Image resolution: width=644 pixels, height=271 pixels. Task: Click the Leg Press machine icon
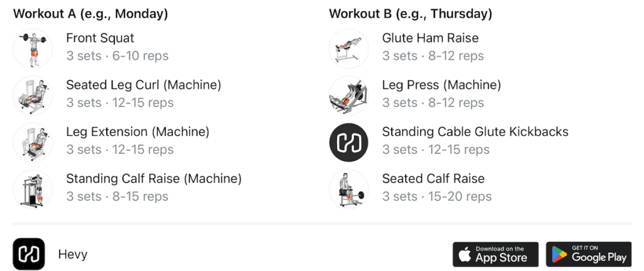tap(348, 96)
